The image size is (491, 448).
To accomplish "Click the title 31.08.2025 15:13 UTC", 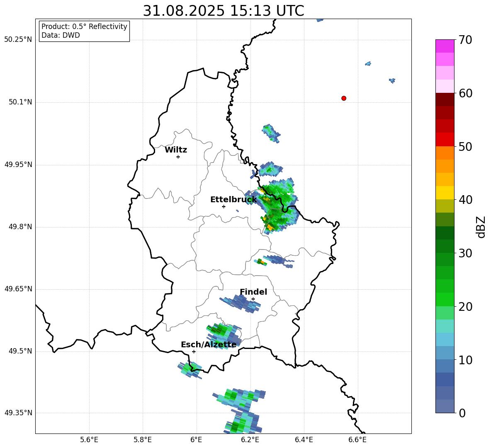I will click(224, 11).
